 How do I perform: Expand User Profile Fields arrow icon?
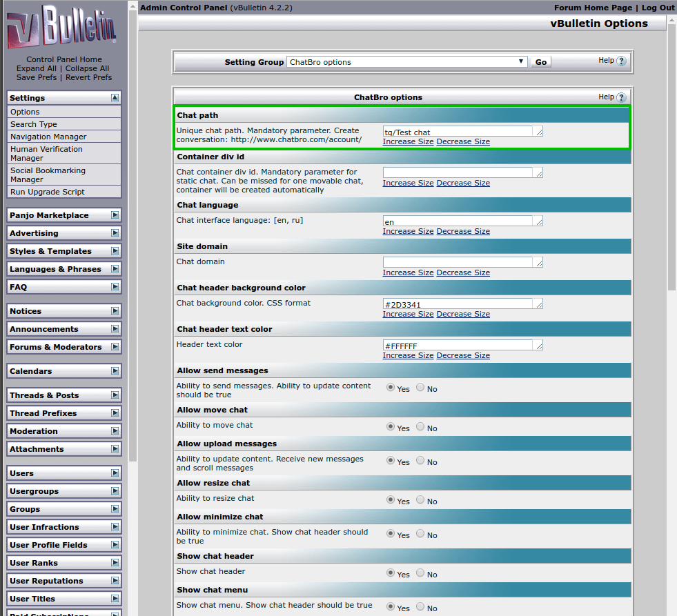point(115,545)
